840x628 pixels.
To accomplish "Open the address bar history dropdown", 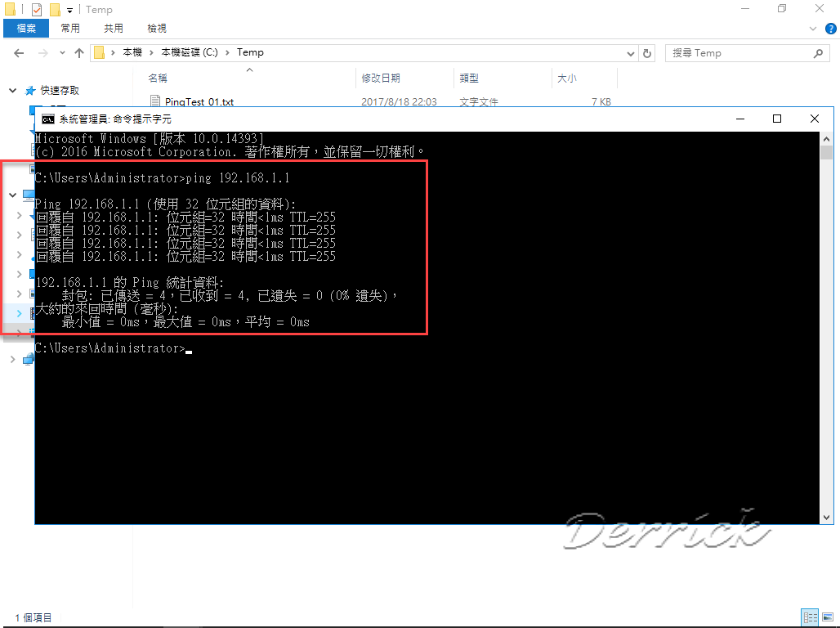I will pos(629,52).
